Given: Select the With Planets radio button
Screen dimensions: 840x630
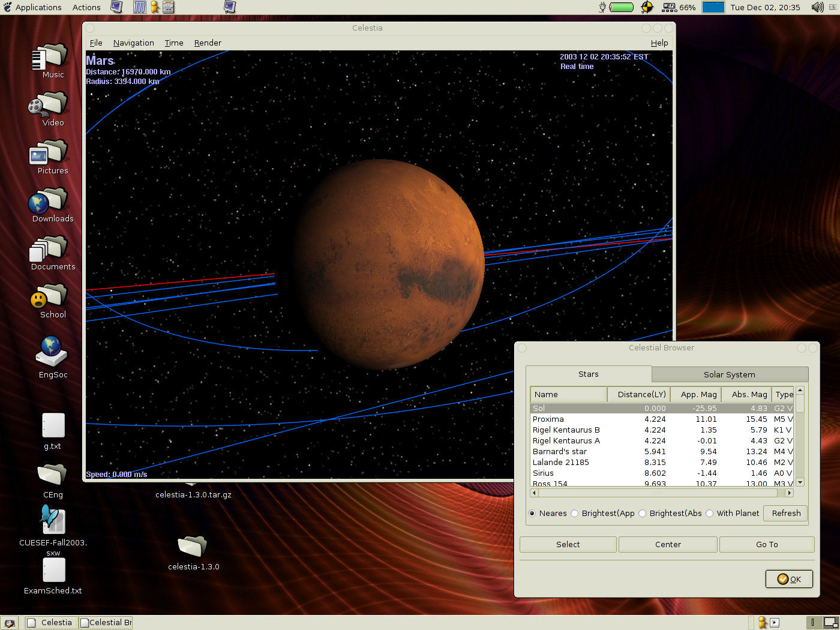Looking at the screenshot, I should 710,514.
